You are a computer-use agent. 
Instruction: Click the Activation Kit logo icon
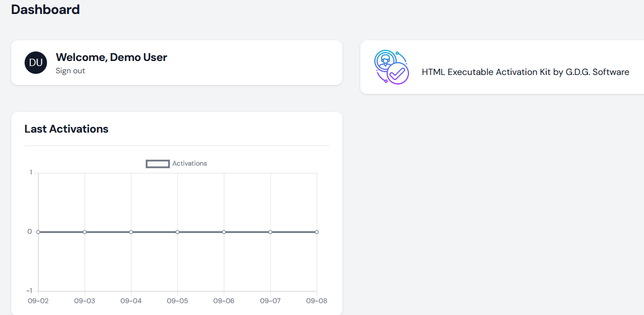click(391, 67)
